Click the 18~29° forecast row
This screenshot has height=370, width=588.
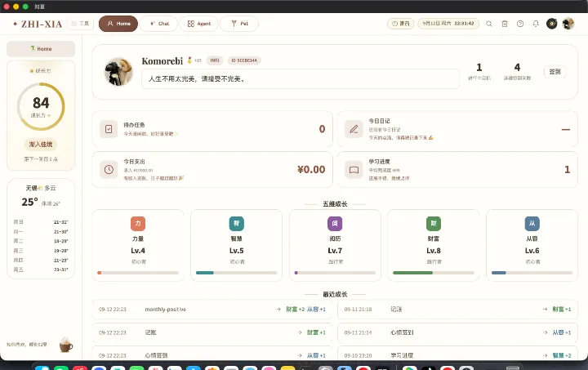point(41,241)
